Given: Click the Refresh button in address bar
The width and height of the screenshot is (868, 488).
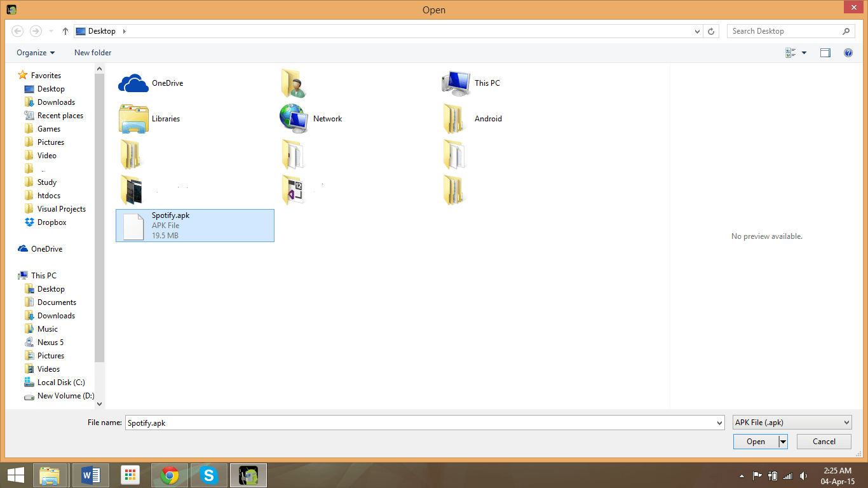Looking at the screenshot, I should (x=712, y=31).
